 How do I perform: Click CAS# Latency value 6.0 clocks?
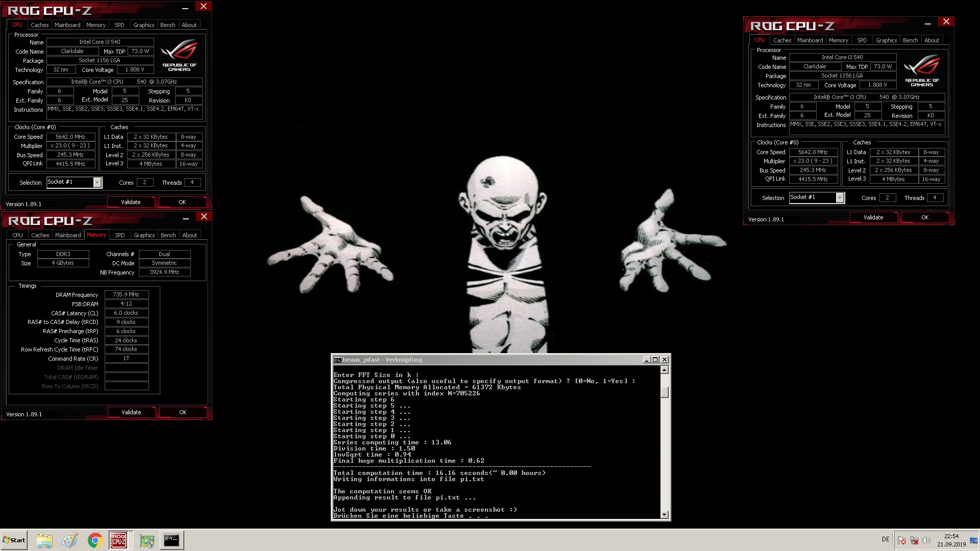127,313
